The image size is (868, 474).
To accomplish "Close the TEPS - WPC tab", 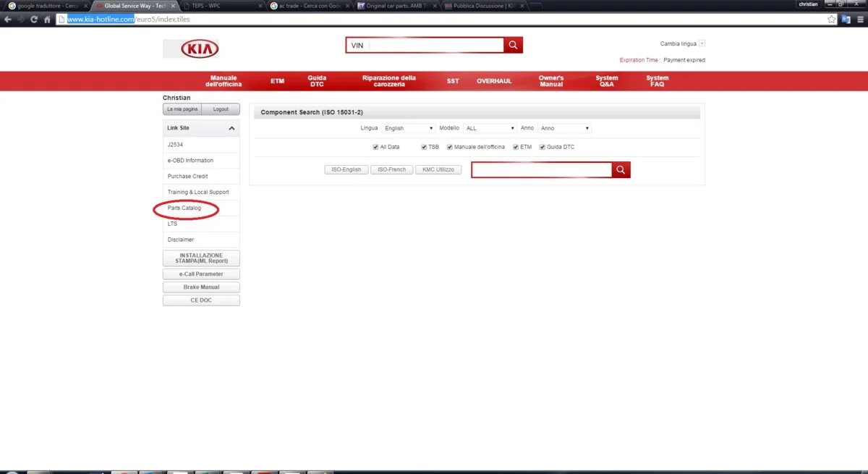I will pyautogui.click(x=260, y=5).
